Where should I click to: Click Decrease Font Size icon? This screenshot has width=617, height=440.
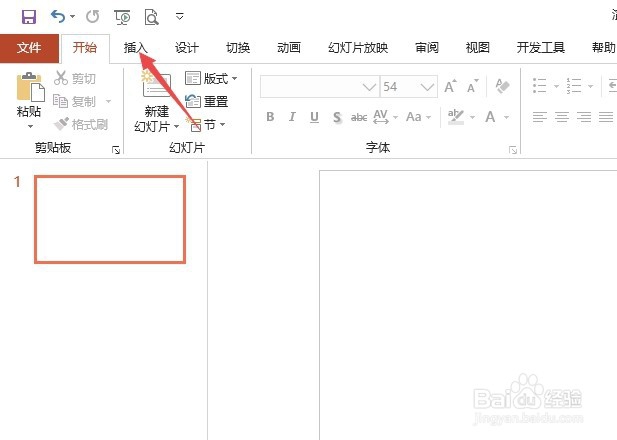tap(473, 86)
